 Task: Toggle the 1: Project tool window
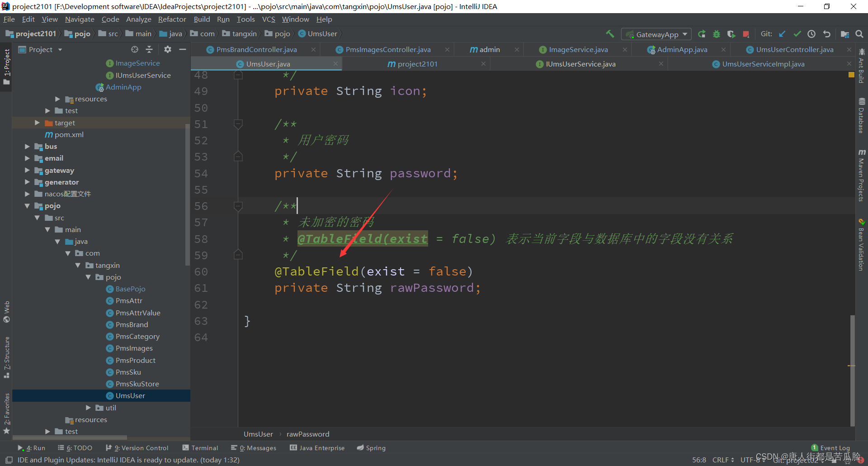click(6, 67)
